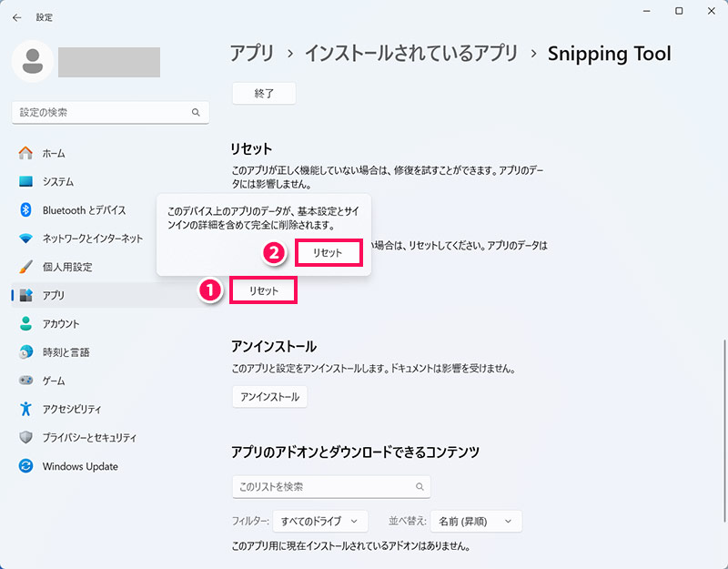Click the フィルター: label

pos(250,521)
